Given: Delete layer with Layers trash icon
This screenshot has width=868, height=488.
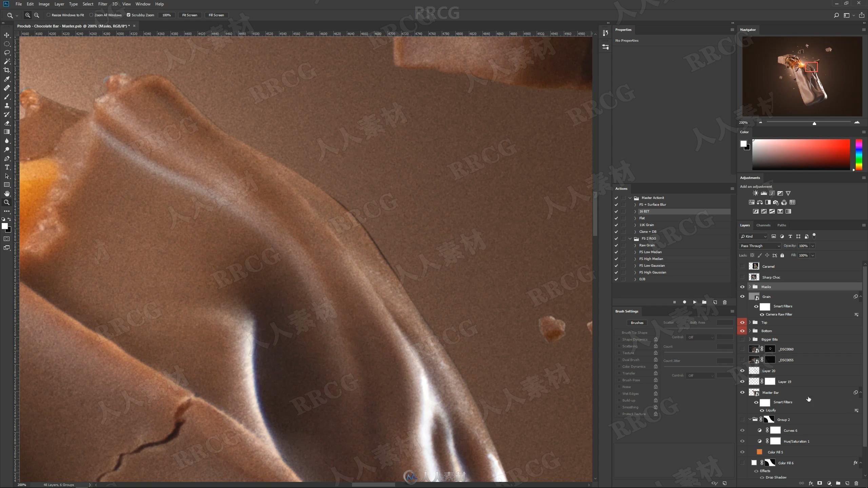Looking at the screenshot, I should [x=856, y=483].
